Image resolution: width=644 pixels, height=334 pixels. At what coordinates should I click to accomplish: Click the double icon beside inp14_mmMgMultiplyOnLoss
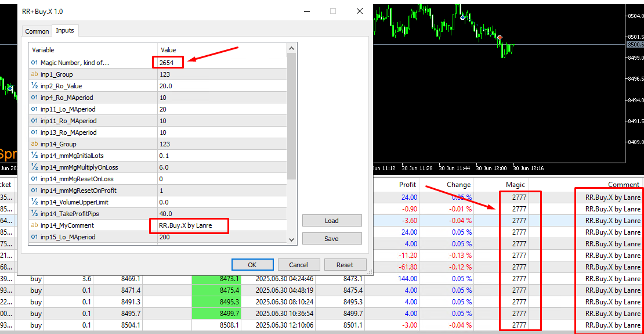(34, 167)
